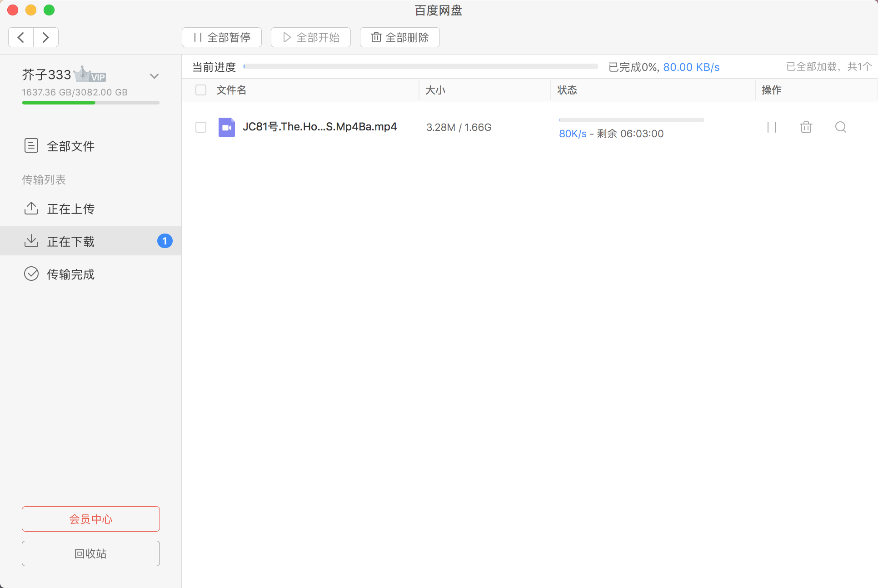Open 全部文件 in the sidebar
This screenshot has height=588, width=878.
pos(91,146)
